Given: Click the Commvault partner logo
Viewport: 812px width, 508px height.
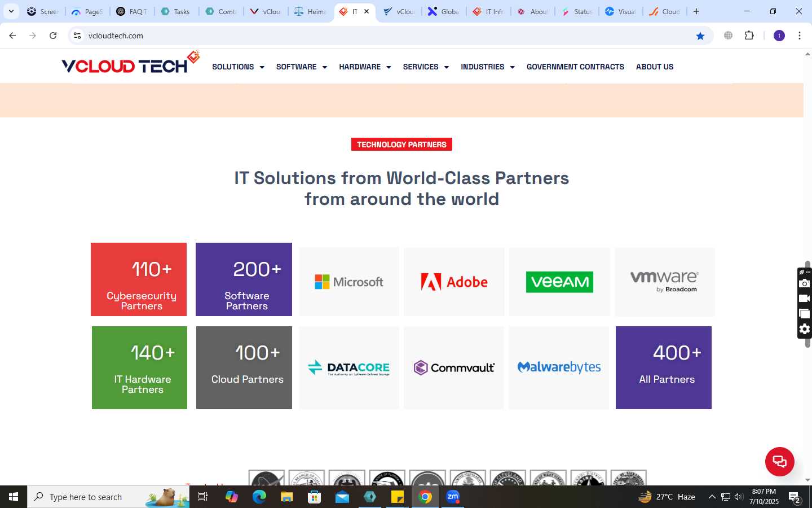Looking at the screenshot, I should [454, 367].
